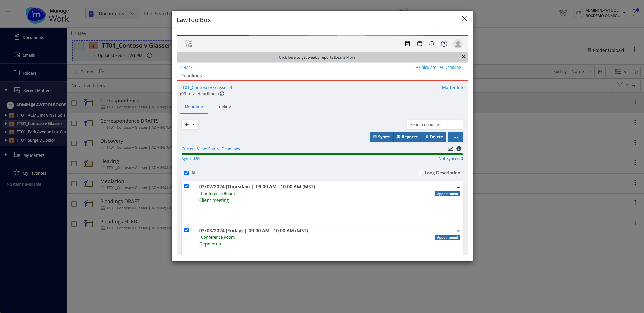Go up one level with the arrow icon
Image resolution: width=644 pixels, height=313 pixels.
point(79,45)
